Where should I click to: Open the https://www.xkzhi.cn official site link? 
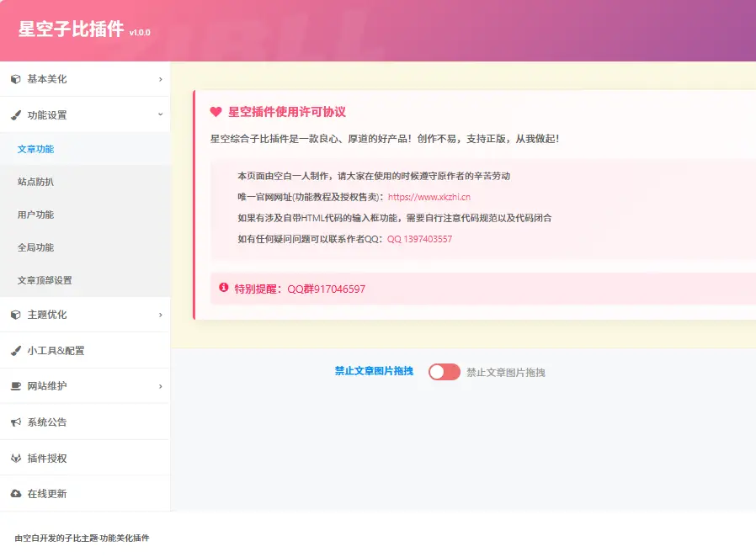coord(429,197)
